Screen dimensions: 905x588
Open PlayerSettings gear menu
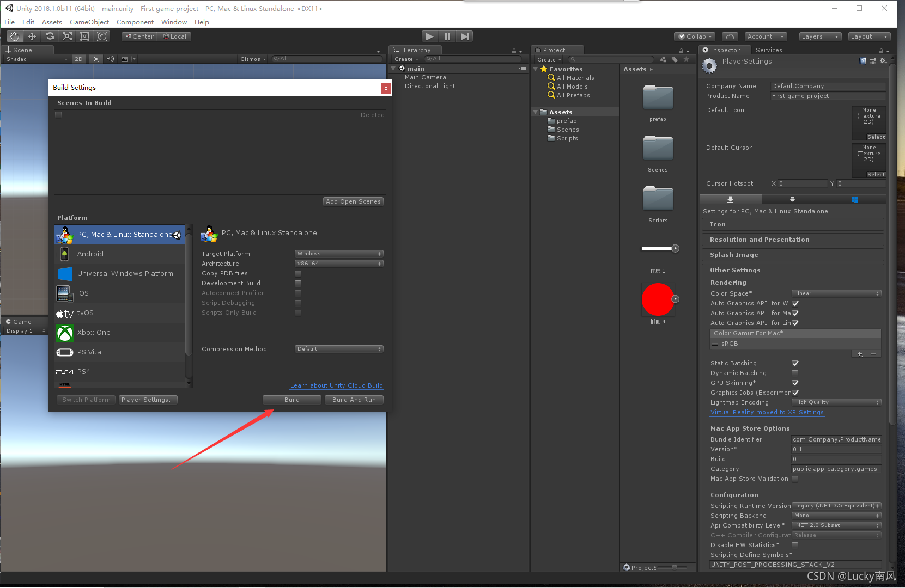click(x=884, y=61)
